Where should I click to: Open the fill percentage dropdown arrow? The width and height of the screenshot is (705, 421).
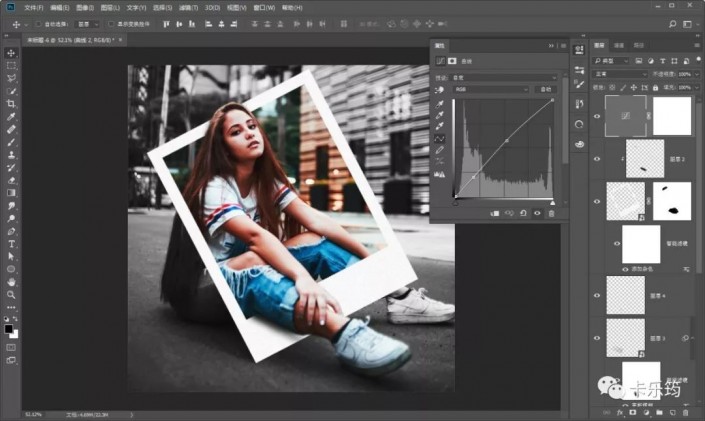click(697, 87)
